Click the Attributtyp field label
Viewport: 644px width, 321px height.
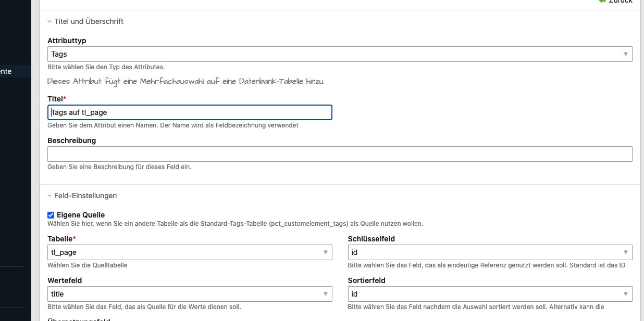[67, 41]
